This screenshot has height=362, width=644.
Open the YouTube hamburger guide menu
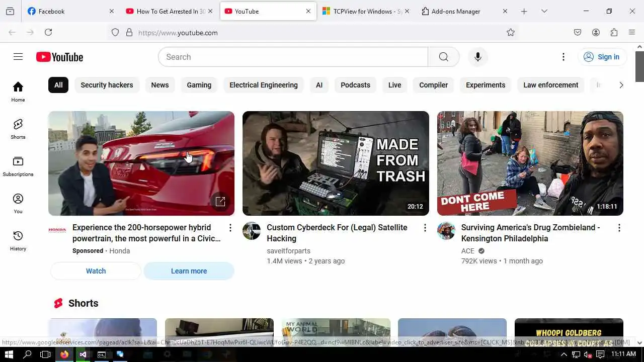click(x=18, y=57)
